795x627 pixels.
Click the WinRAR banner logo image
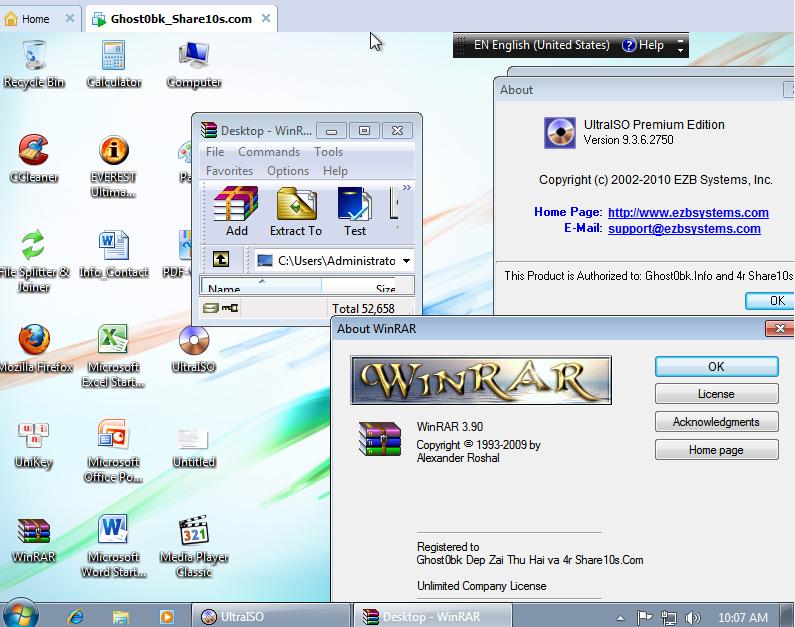[481, 380]
